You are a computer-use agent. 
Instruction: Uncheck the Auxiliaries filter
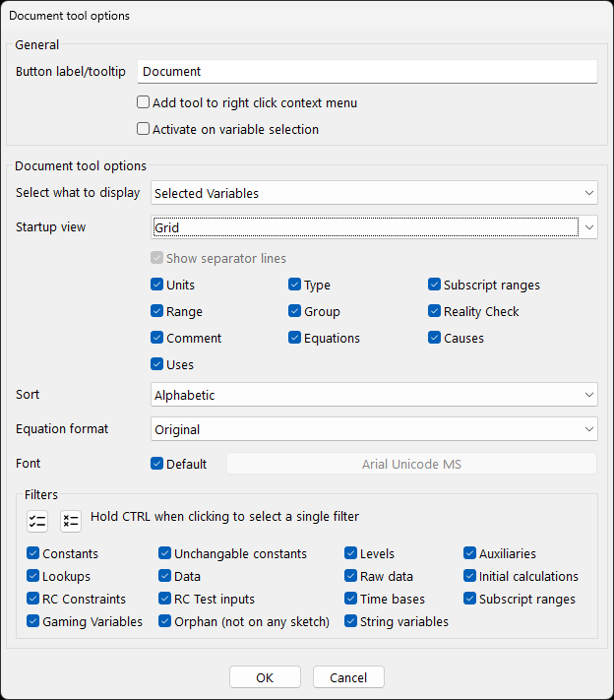[x=470, y=553]
